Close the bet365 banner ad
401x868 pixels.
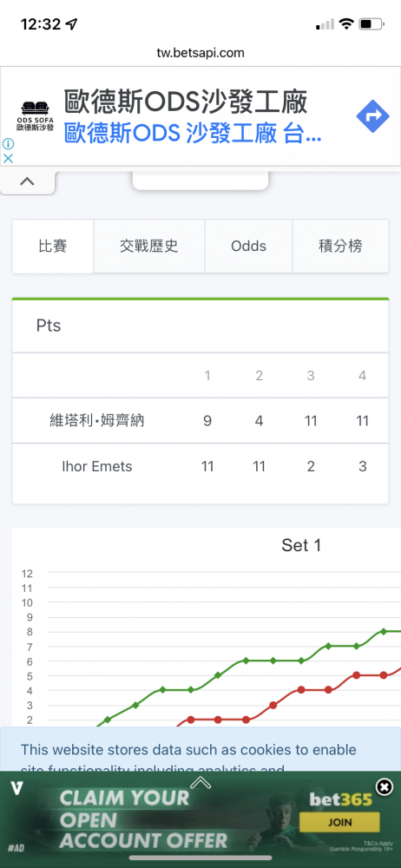(x=384, y=786)
